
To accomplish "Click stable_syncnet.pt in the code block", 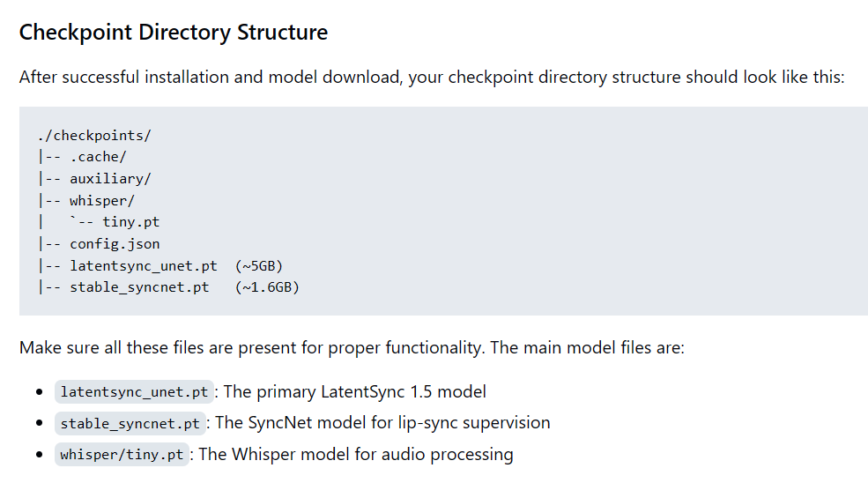I will 139,287.
